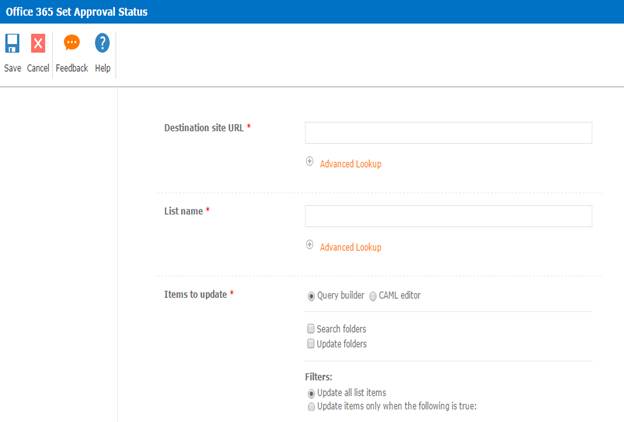Image resolution: width=624 pixels, height=422 pixels.
Task: Focus the Destination site URL text field
Action: (448, 133)
